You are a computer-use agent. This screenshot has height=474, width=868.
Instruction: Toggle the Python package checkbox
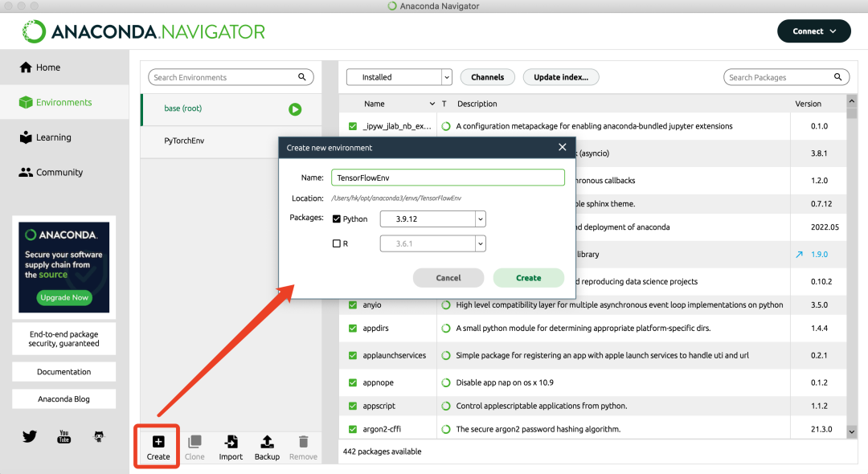pyautogui.click(x=337, y=219)
